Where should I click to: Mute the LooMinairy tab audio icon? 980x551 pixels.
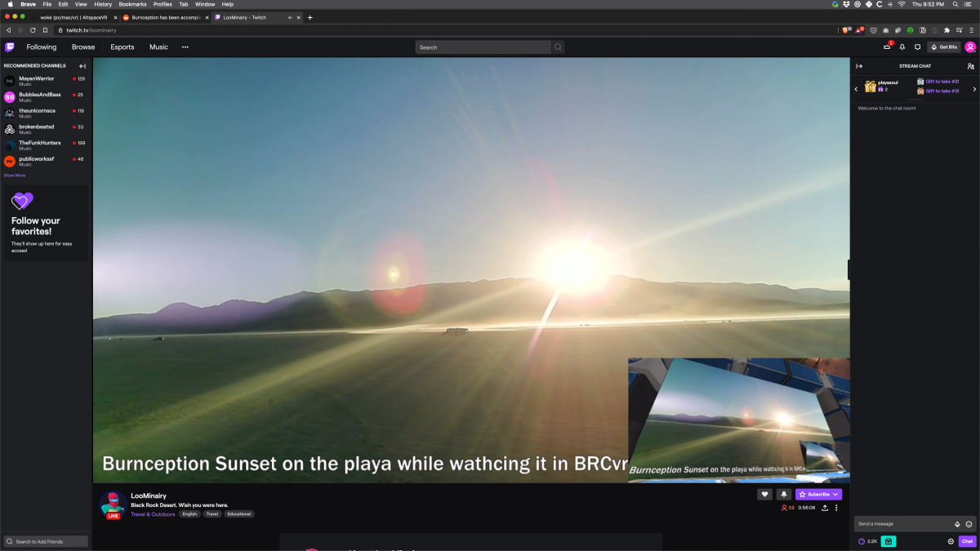[x=290, y=17]
